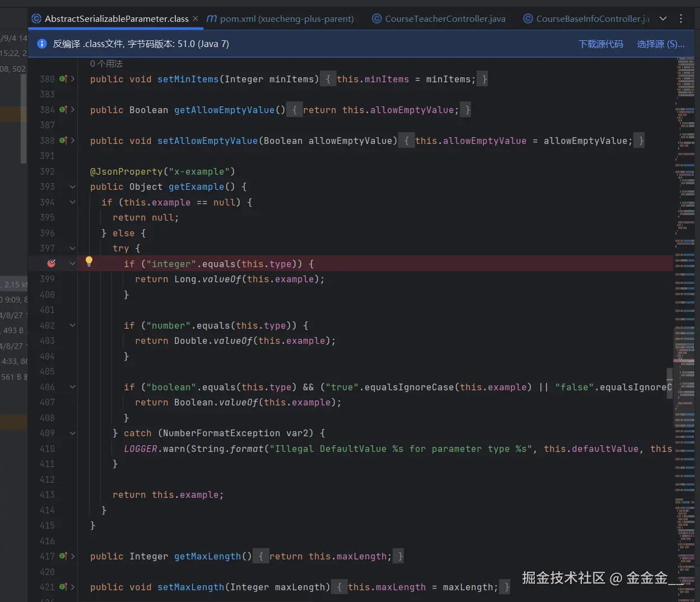
Task: Open the editor tabs more-options menu
Action: 681,18
